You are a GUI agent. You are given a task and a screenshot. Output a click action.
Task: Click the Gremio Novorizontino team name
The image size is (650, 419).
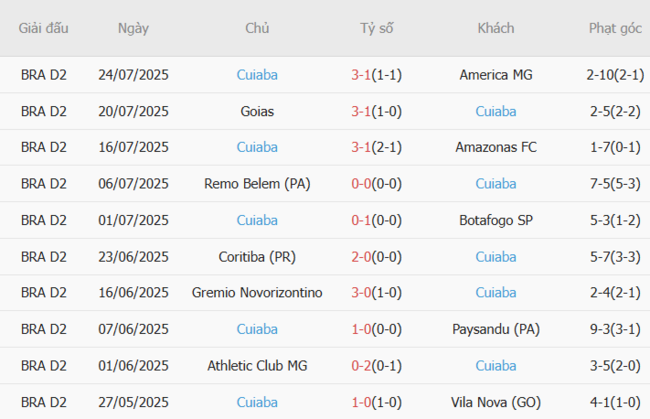(x=257, y=293)
